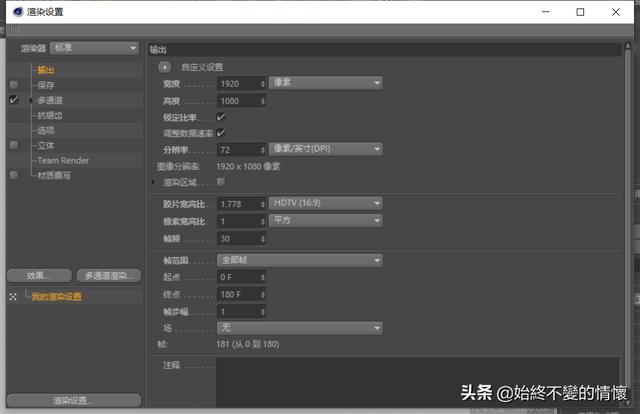Click the 像素宽高比 field showing 1

[x=242, y=221]
